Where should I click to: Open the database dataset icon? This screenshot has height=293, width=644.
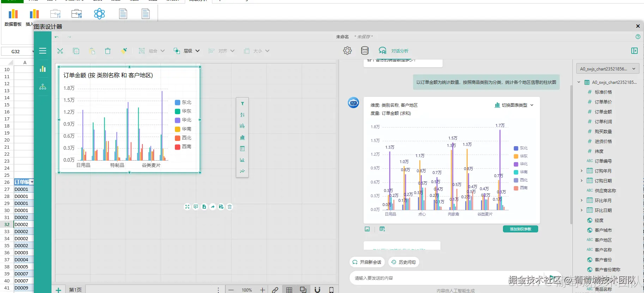pos(365,51)
